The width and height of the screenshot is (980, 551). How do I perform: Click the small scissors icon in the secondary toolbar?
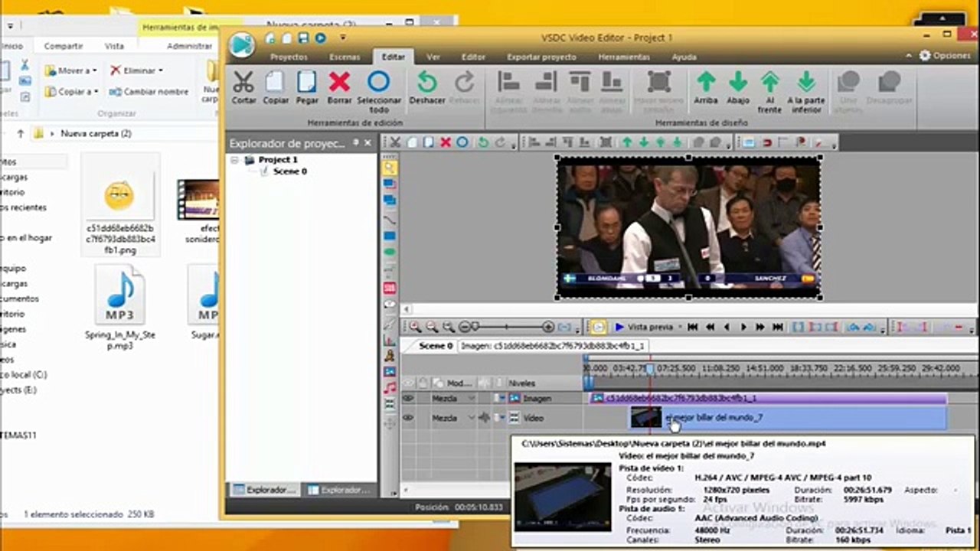point(395,142)
